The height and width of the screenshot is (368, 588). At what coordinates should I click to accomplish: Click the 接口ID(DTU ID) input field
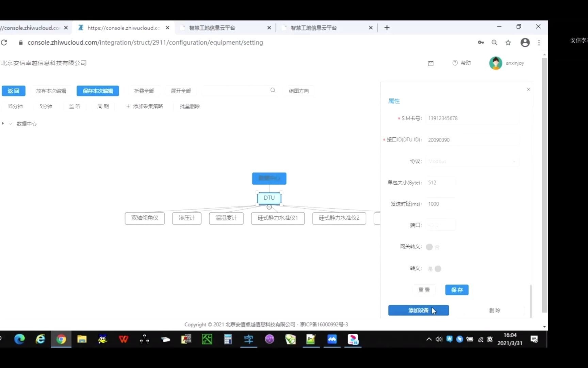click(472, 140)
